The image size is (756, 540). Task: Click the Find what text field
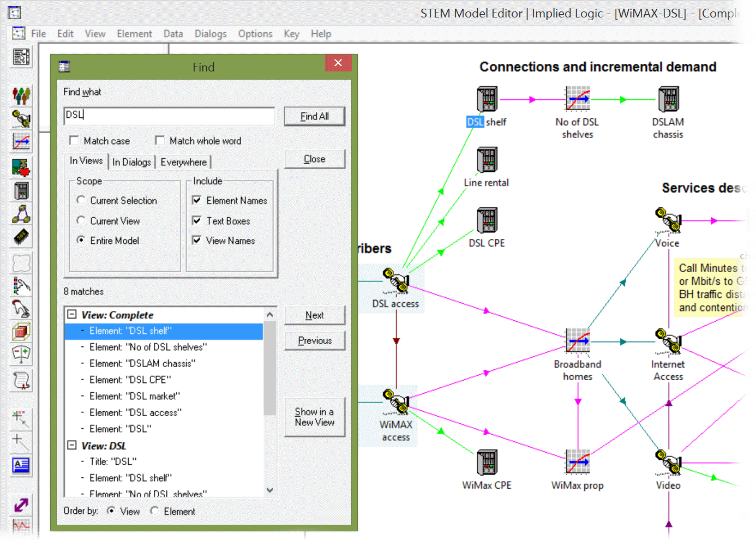click(x=169, y=116)
